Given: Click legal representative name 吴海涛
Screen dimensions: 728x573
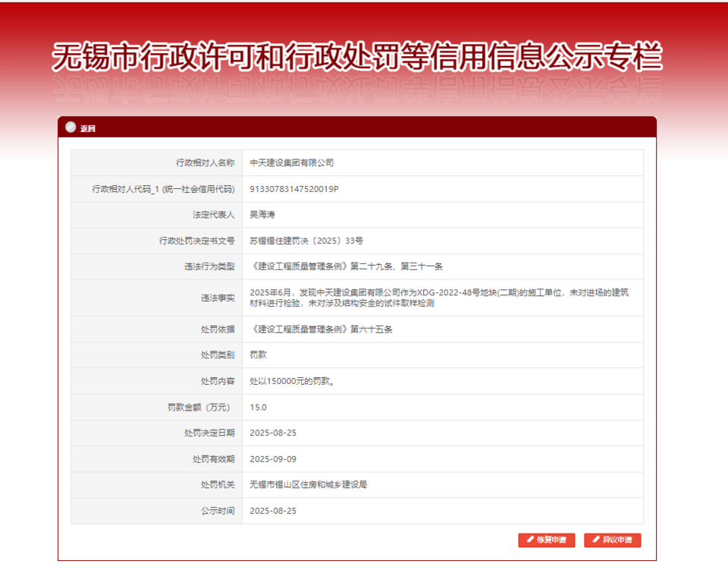Looking at the screenshot, I should pyautogui.click(x=262, y=215).
